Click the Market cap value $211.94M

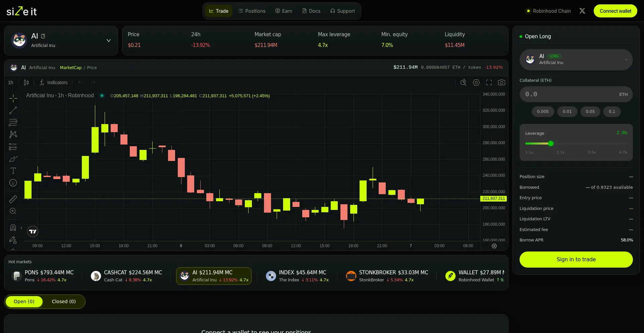pyautogui.click(x=266, y=45)
